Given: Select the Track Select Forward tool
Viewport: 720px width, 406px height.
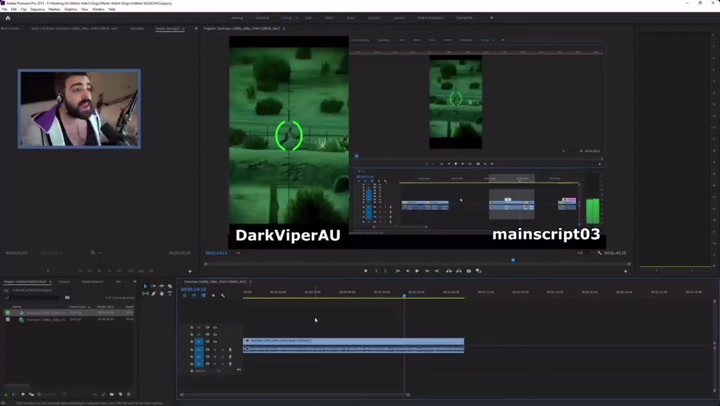Looking at the screenshot, I should pos(153,286).
